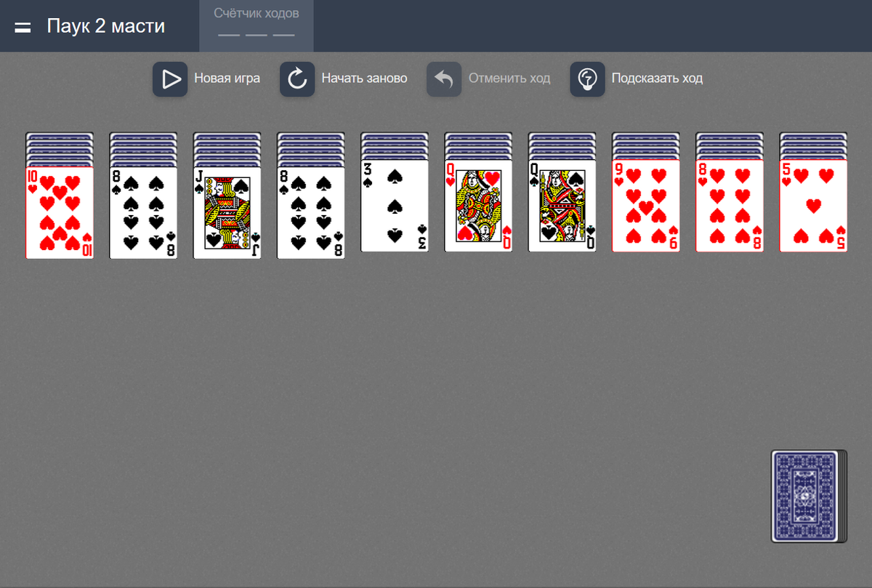Select the 9 of hearts card

(646, 206)
